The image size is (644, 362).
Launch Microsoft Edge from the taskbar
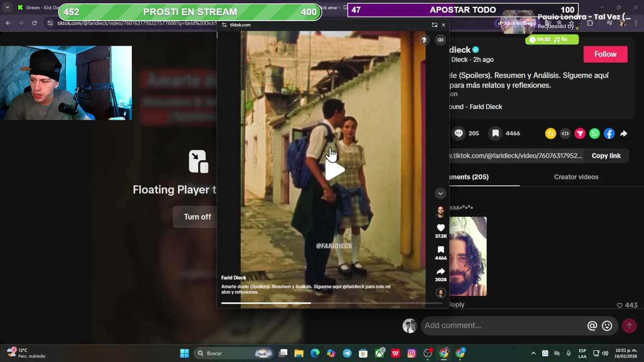(315, 353)
